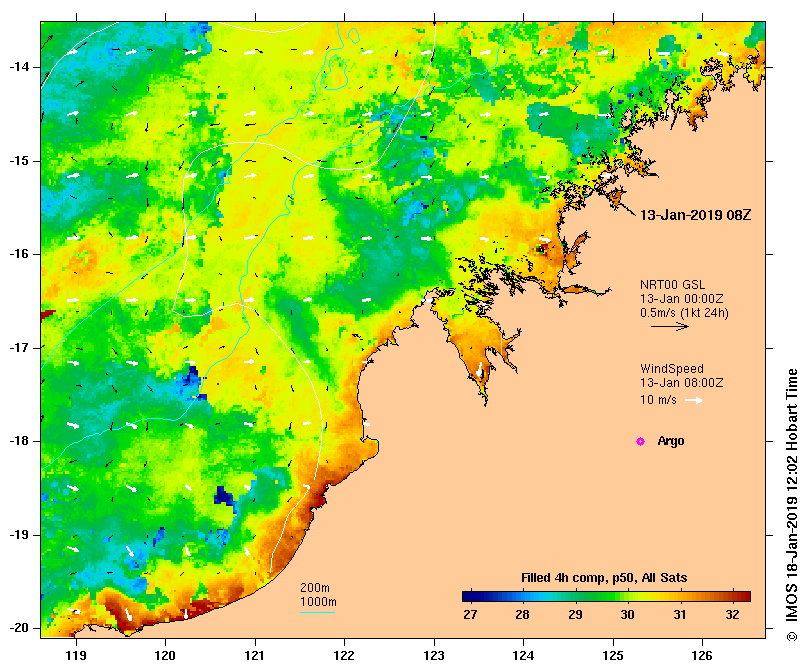809x672 pixels.
Task: Click the white 10 m/s wind arrow legend
Action: 694,400
